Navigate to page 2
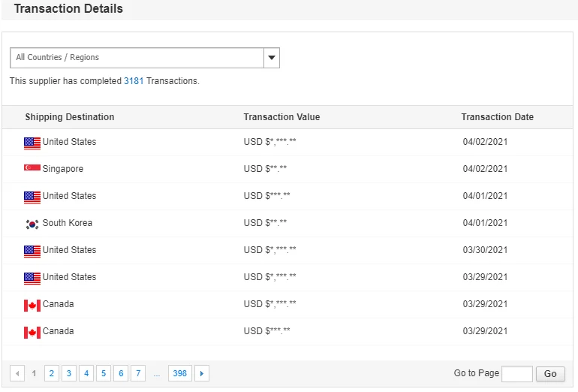The width and height of the screenshot is (578, 392). 52,373
